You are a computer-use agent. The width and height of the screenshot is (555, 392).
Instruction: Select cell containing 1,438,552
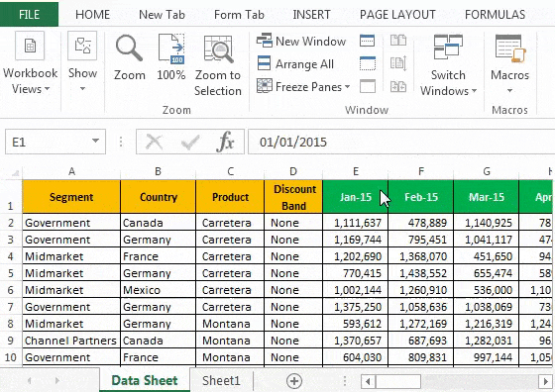pyautogui.click(x=421, y=273)
